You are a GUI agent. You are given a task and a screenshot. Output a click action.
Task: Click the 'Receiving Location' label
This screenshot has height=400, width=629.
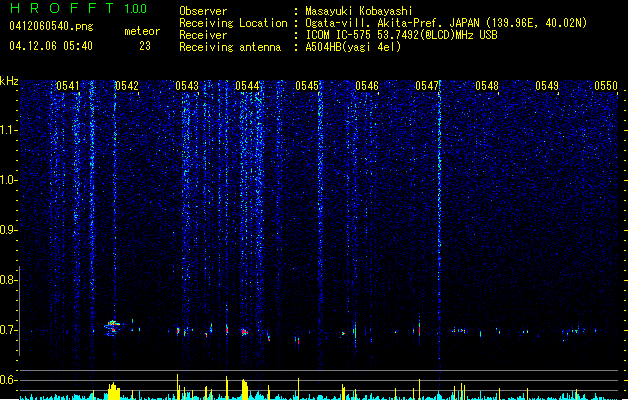(x=233, y=23)
